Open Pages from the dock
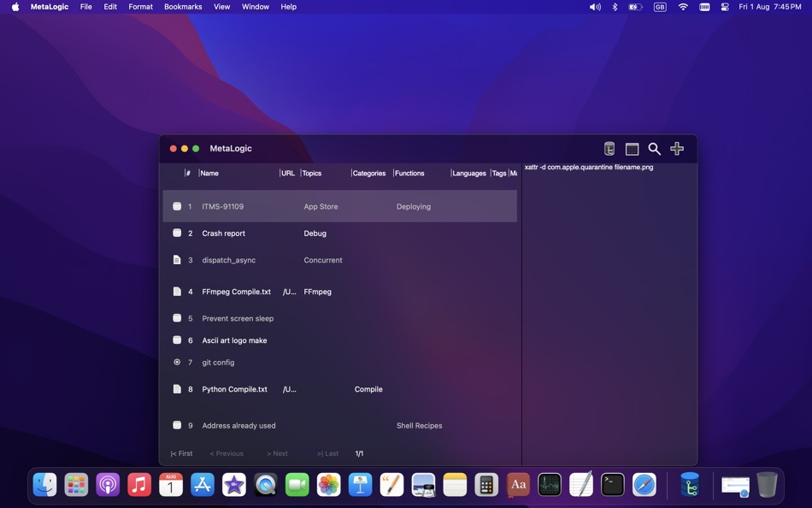Viewport: 812px width, 508px height. 392,485
